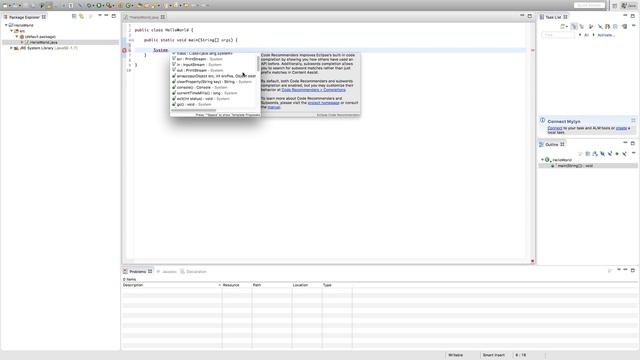Choose the clearProperty(String key) proposal
The width and height of the screenshot is (640, 360).
tap(215, 82)
